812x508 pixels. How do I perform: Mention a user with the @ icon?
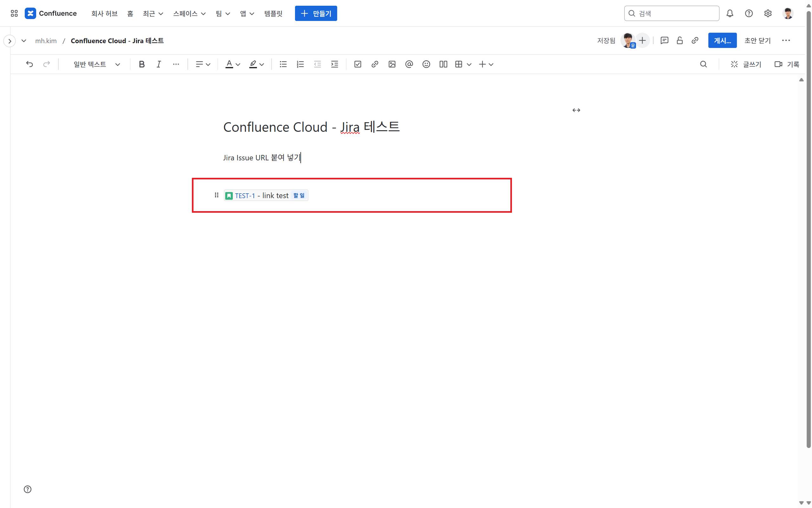tap(409, 64)
